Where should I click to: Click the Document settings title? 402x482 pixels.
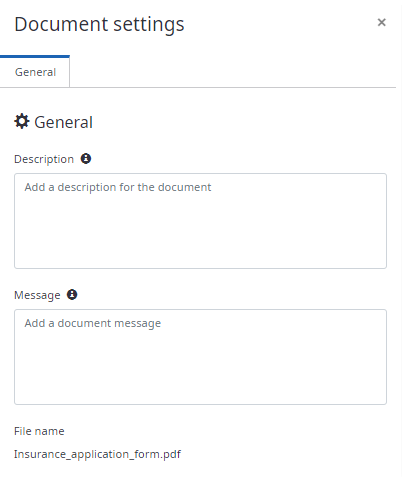[x=99, y=24]
